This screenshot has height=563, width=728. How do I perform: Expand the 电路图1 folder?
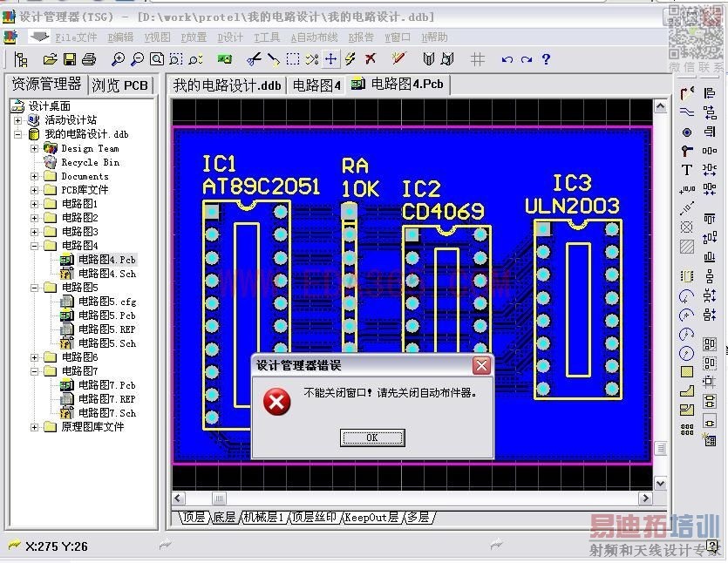coord(34,204)
